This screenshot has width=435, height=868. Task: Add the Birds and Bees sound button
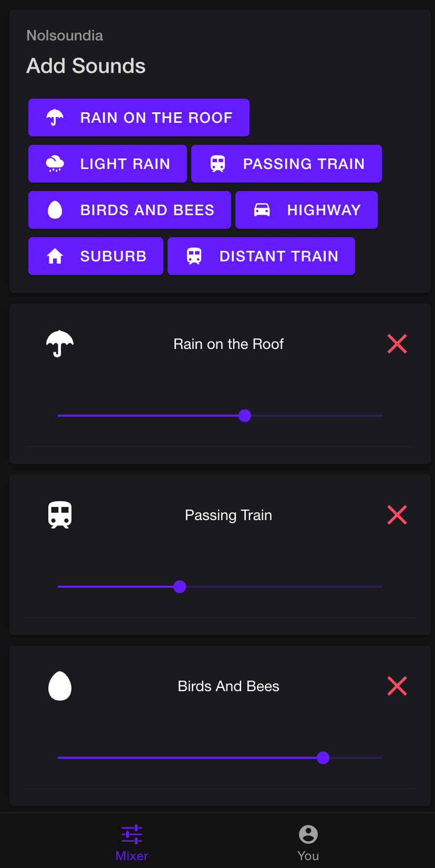(130, 210)
